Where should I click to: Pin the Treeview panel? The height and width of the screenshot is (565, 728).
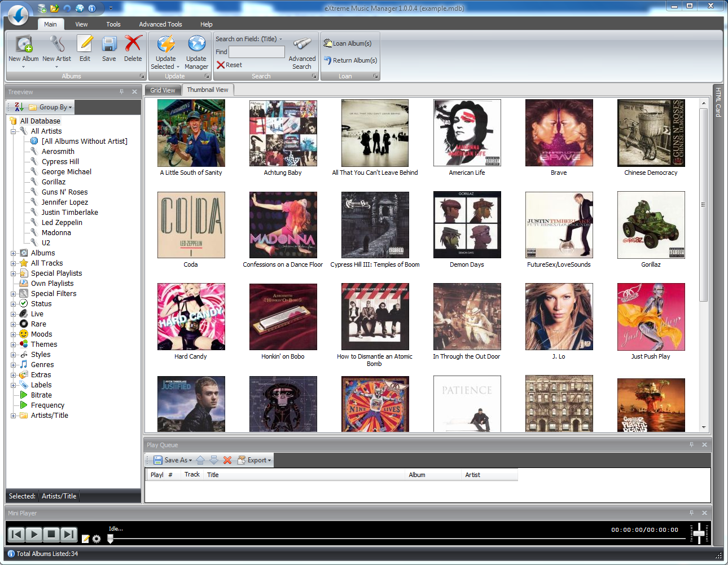121,92
